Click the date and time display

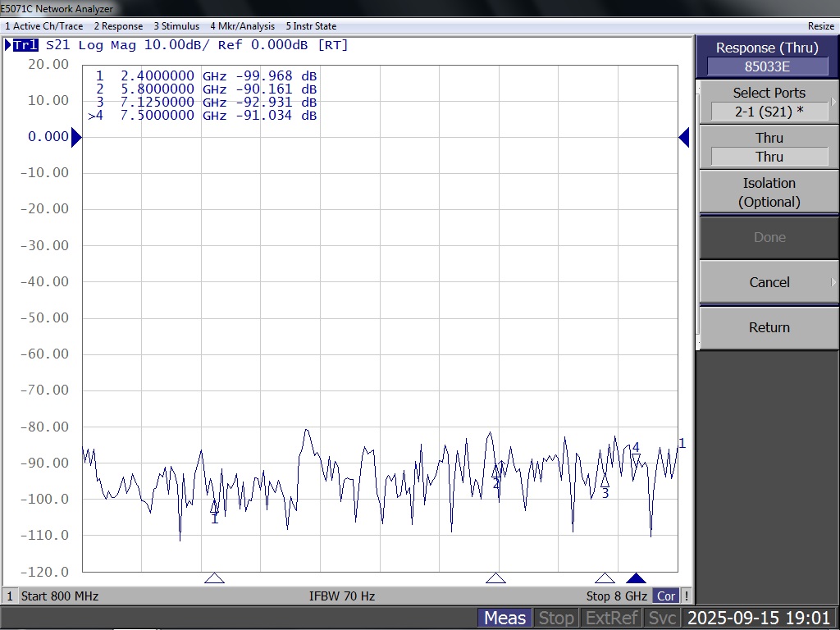click(x=759, y=619)
